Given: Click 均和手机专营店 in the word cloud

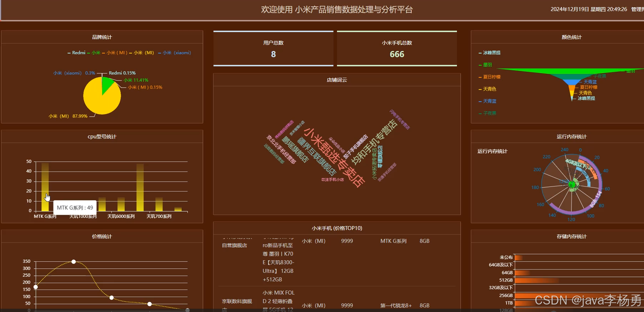Looking at the screenshot, I should click(374, 142).
